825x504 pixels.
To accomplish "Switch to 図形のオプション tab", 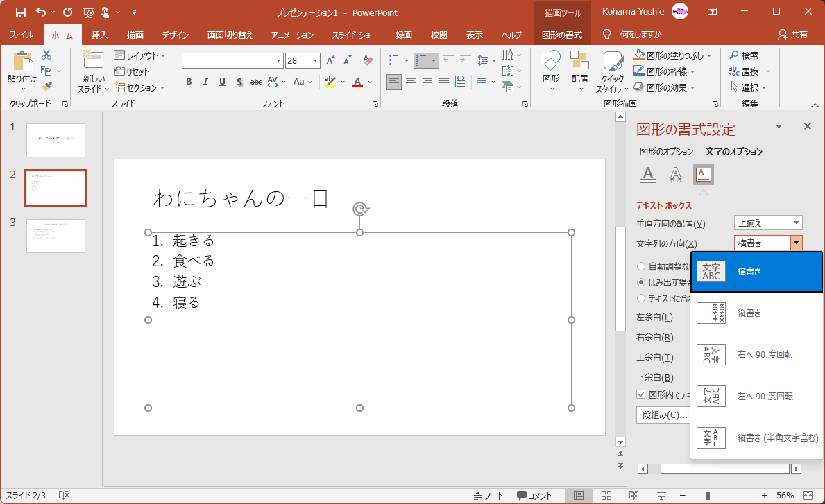I will (666, 151).
